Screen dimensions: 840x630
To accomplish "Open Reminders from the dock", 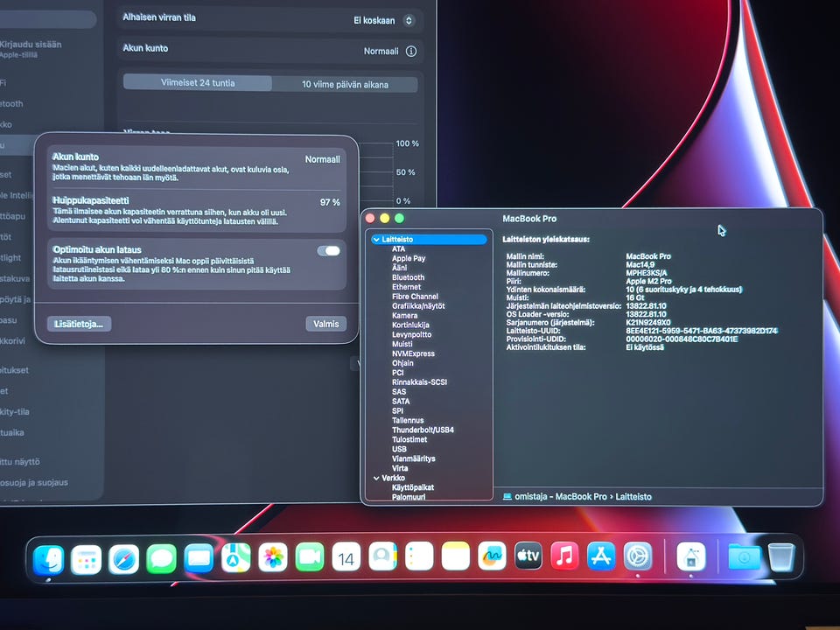I will click(x=419, y=556).
